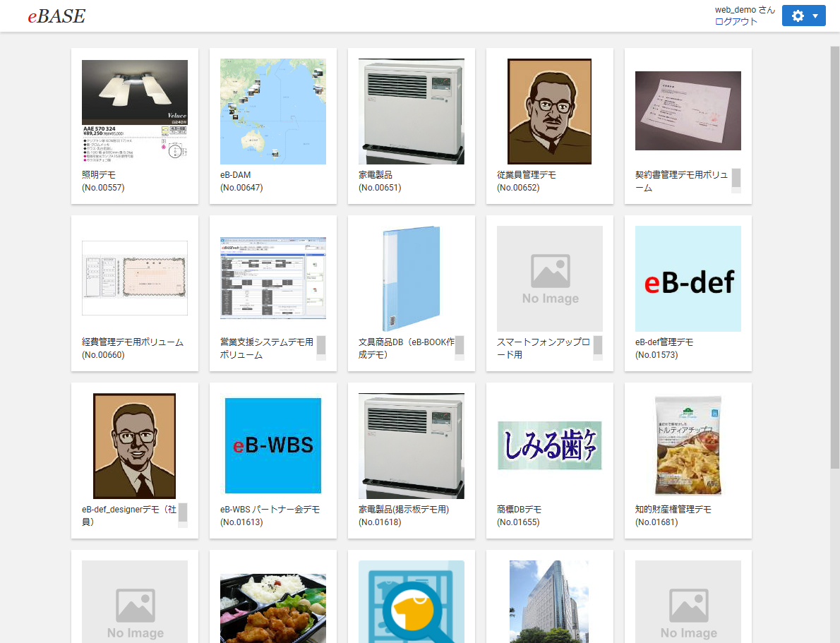Image resolution: width=840 pixels, height=643 pixels.
Task: Click the ログアウト link
Action: pyautogui.click(x=736, y=21)
